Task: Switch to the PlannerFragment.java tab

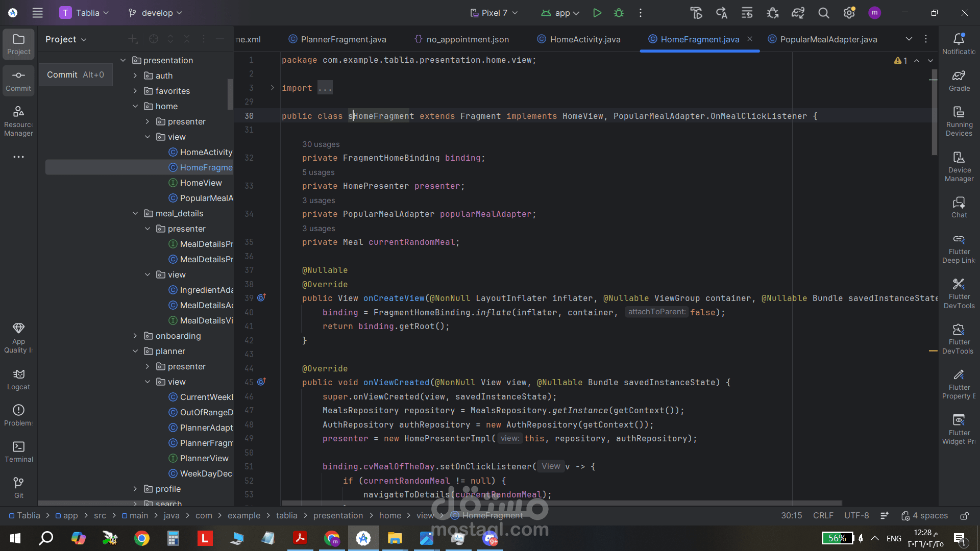Action: [x=343, y=39]
